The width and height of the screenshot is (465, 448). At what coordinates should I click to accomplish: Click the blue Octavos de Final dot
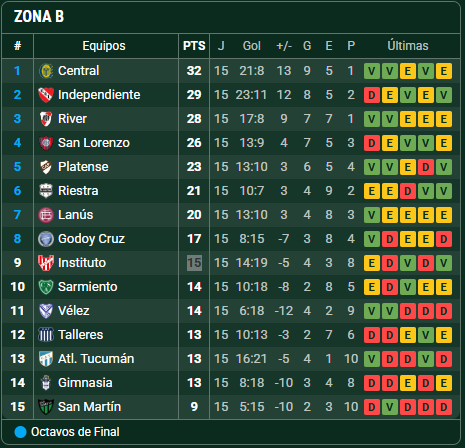tap(20, 432)
